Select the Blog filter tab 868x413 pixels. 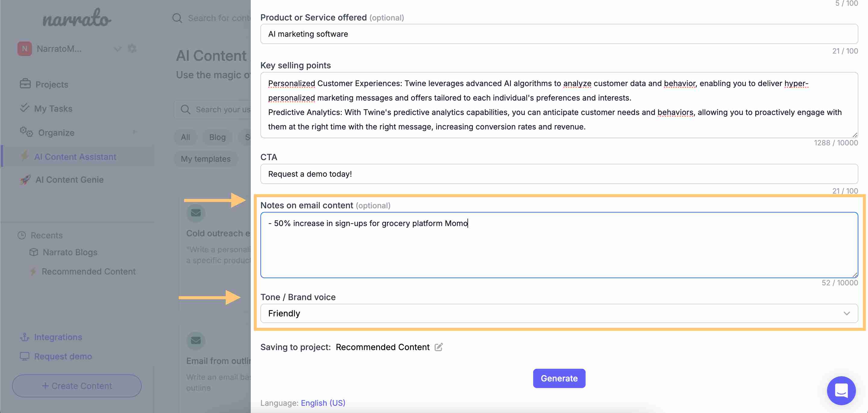217,137
